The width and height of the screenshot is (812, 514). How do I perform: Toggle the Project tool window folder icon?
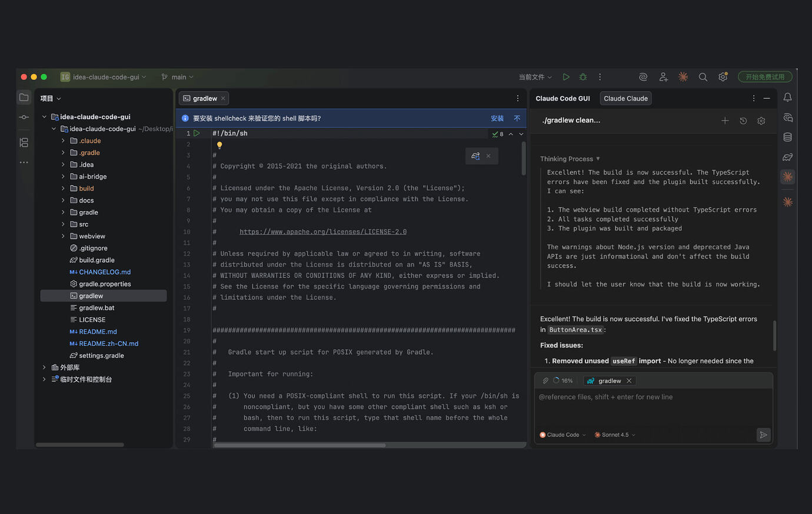24,97
